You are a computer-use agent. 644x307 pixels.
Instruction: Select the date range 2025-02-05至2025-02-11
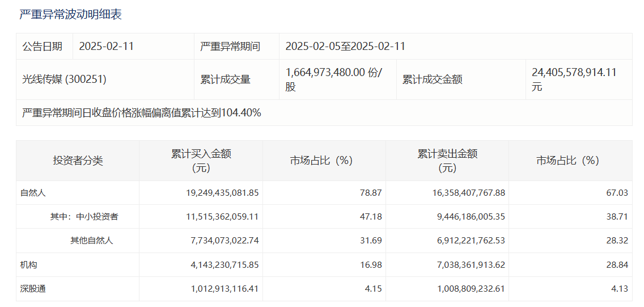pyautogui.click(x=345, y=47)
